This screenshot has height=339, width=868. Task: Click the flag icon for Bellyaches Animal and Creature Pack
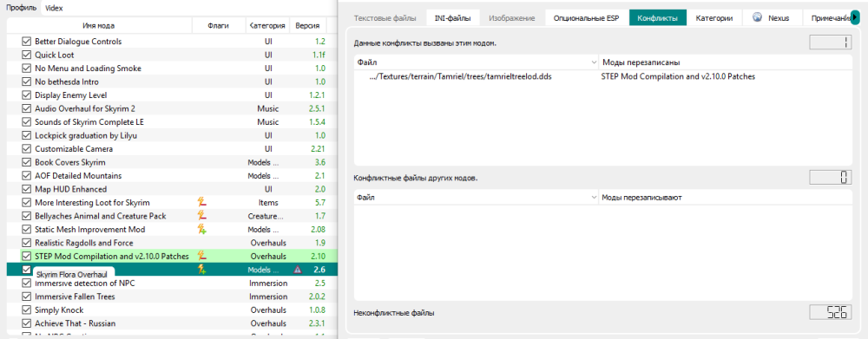tap(202, 216)
